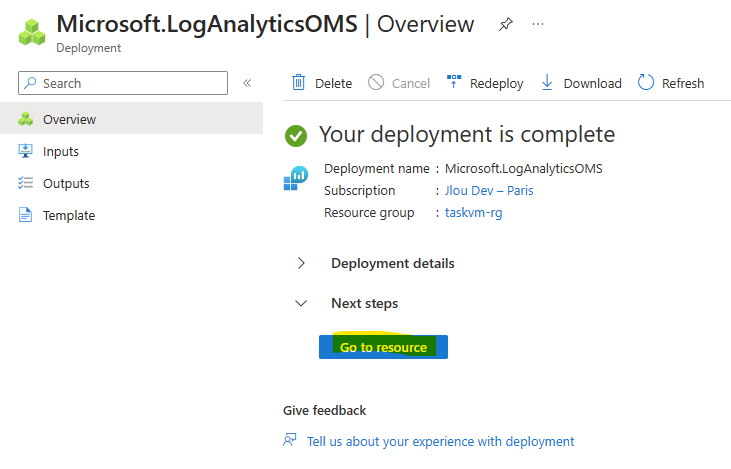Open the Jlou Dev – Paris subscription link
731x469 pixels.
[x=489, y=191]
